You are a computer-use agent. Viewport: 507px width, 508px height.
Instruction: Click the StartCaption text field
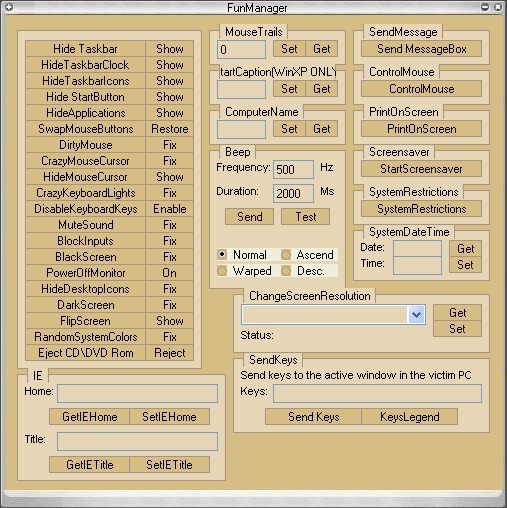(x=241, y=89)
